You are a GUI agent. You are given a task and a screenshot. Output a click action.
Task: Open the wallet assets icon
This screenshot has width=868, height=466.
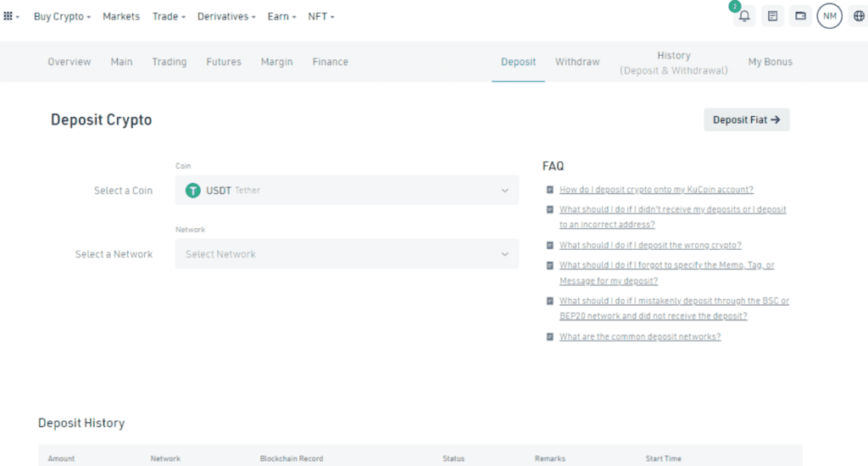tap(800, 16)
